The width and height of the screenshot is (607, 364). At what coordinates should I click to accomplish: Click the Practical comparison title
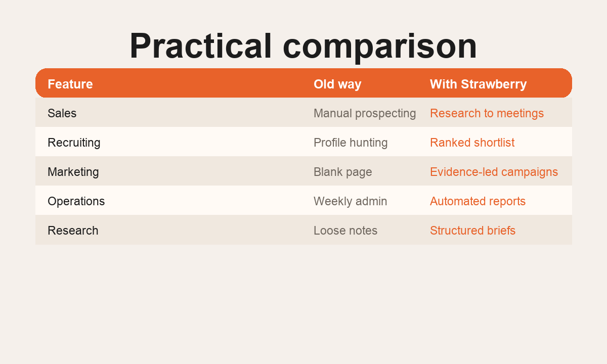[303, 47]
